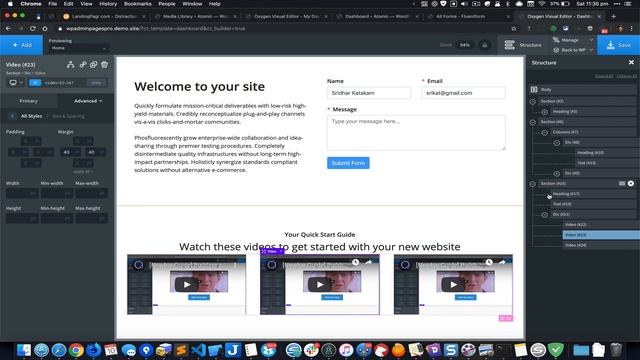640x360 pixels.
Task: Click the parent element hierarchy icon
Action: [71, 64]
